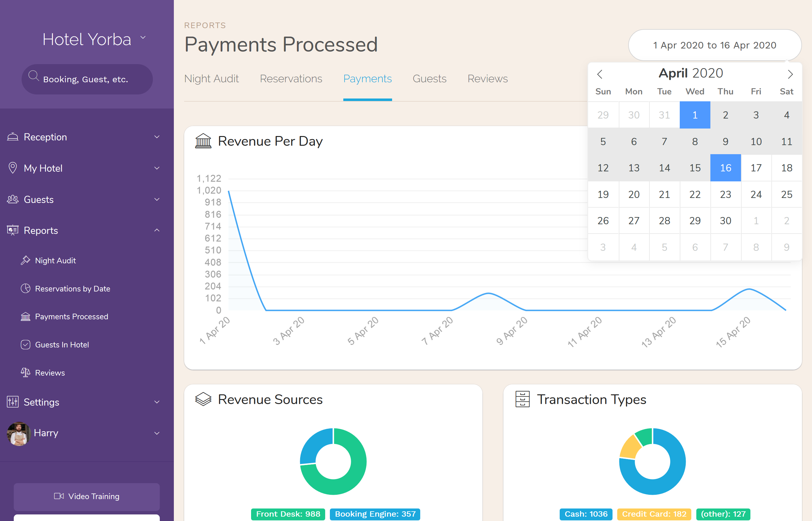Click the Payments Processed sidebar icon

pyautogui.click(x=25, y=316)
